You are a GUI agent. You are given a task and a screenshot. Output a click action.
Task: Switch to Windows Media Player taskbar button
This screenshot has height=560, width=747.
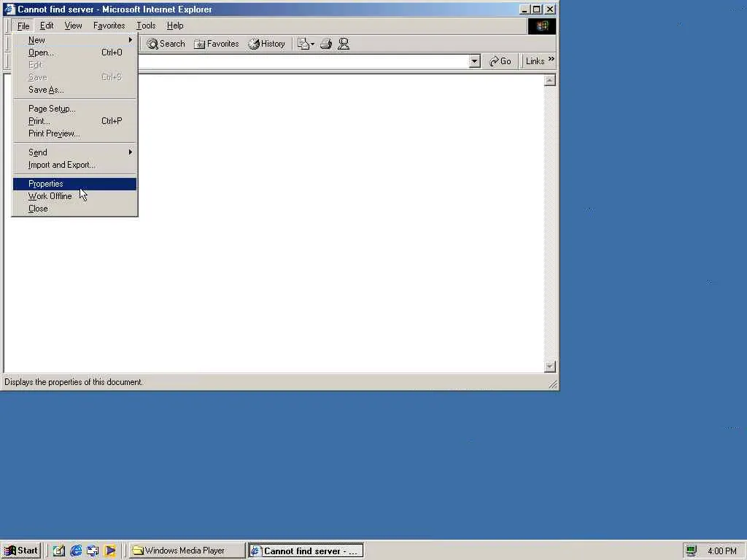tap(187, 551)
